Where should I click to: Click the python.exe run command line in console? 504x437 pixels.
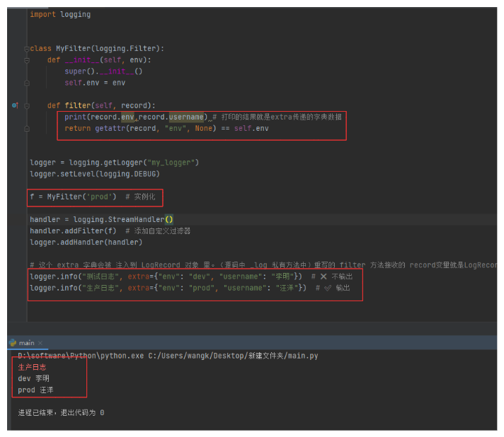tap(168, 356)
